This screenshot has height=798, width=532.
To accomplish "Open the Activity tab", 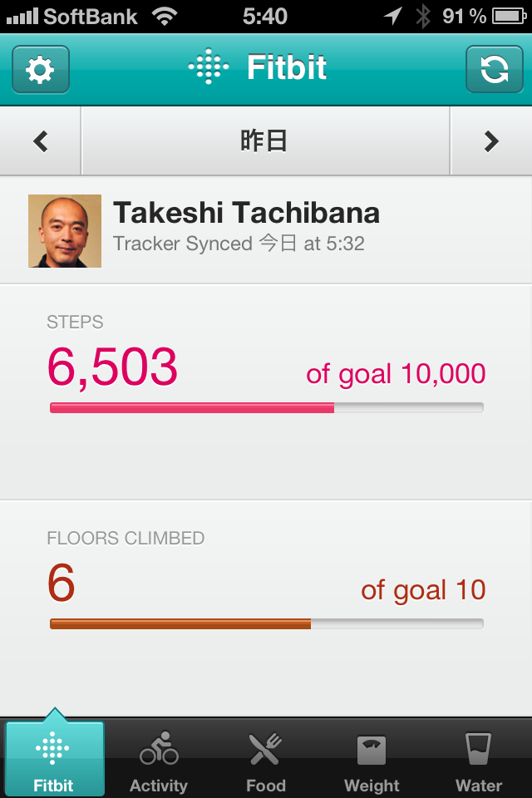I will click(159, 761).
